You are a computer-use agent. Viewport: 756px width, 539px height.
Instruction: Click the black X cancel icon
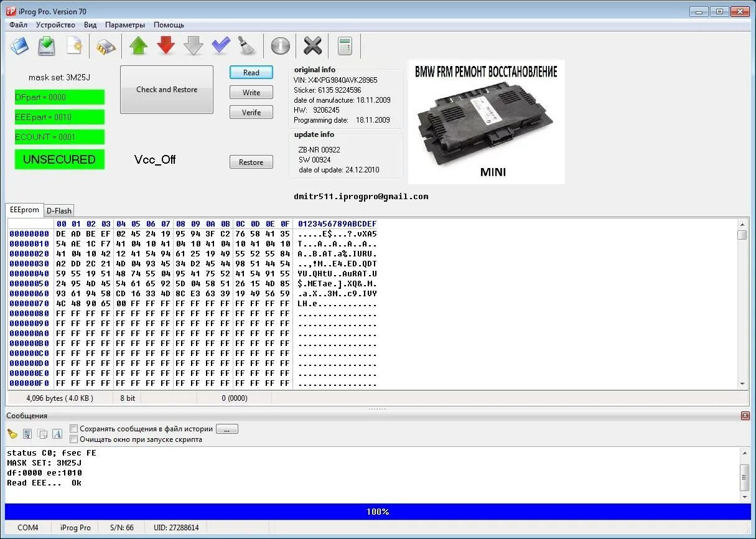[x=312, y=45]
